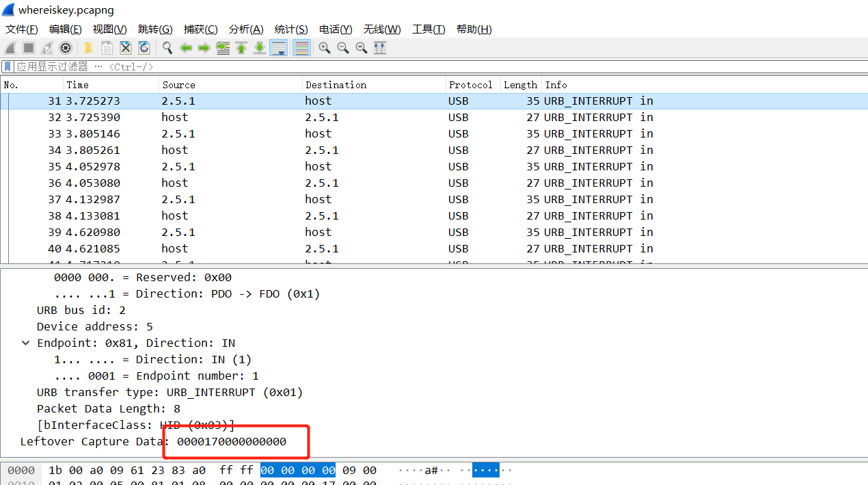Sort by the Length column header
Viewport: 868px width, 485px height.
[521, 85]
